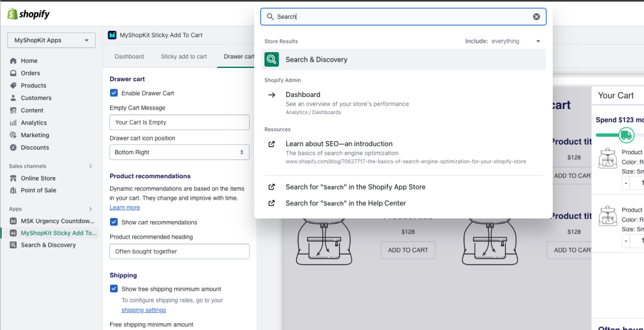Image resolution: width=644 pixels, height=330 pixels.
Task: Click the Customers person icon
Action: pos(13,98)
